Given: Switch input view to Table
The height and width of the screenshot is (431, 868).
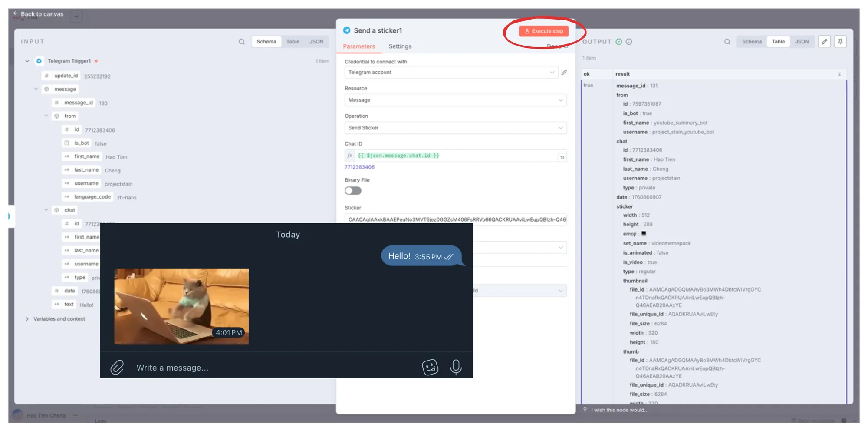Looking at the screenshot, I should pyautogui.click(x=293, y=42).
